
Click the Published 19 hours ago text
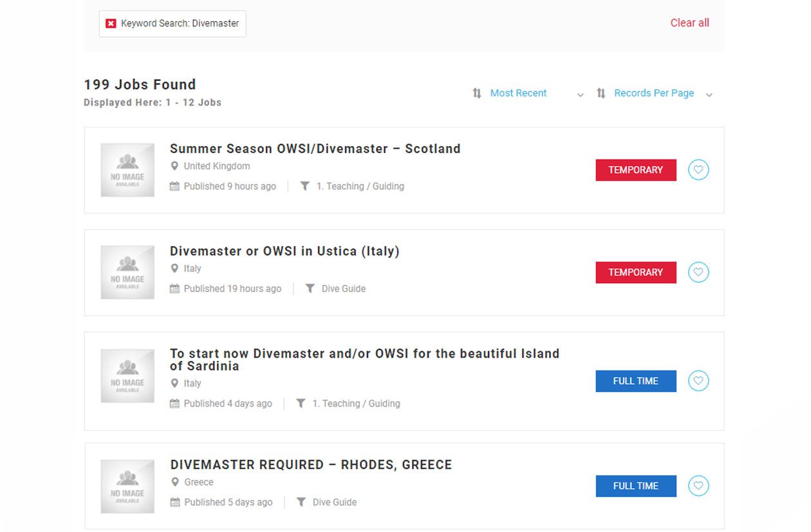pos(232,289)
